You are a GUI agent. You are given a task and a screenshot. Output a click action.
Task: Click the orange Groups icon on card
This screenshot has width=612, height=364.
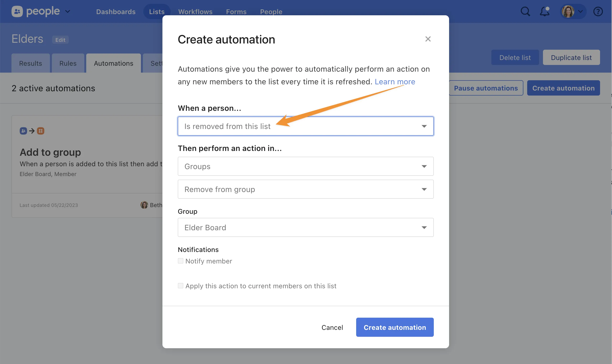click(x=41, y=131)
